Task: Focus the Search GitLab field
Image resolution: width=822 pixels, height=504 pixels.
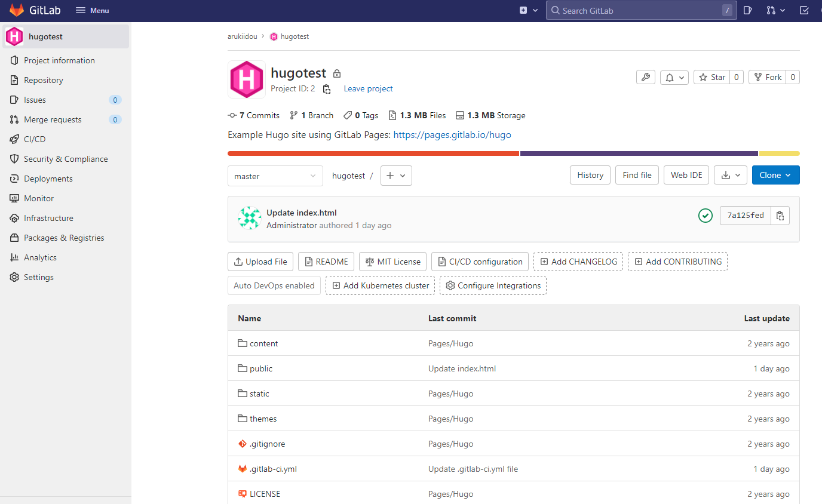Action: click(641, 10)
